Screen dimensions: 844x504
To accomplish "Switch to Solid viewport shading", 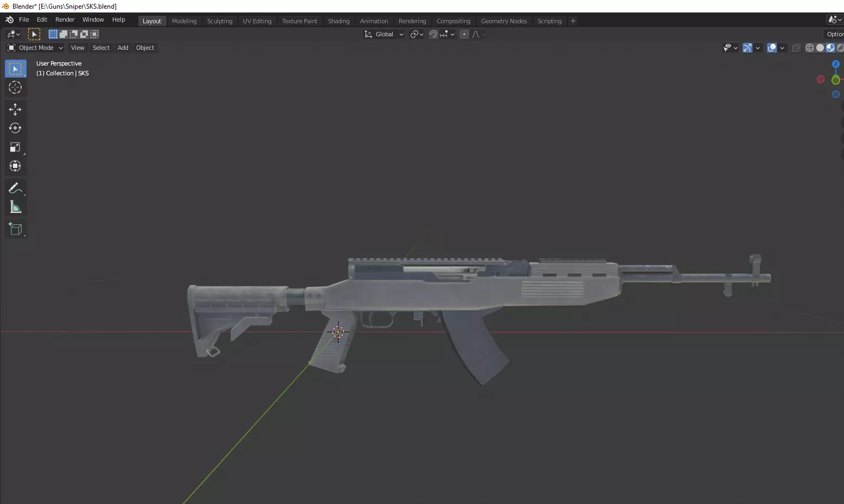I will pyautogui.click(x=820, y=48).
